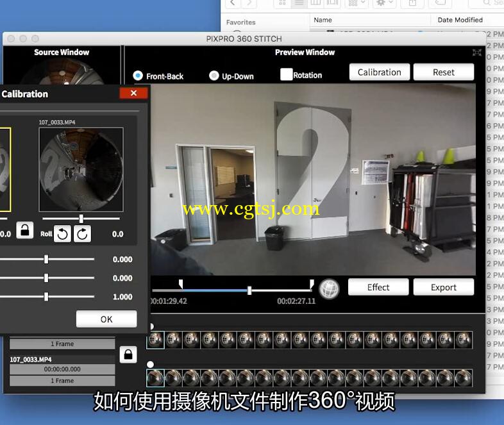This screenshot has width=504, height=425.
Task: Click the 00:00:00.000 timecode field
Action: click(x=62, y=369)
